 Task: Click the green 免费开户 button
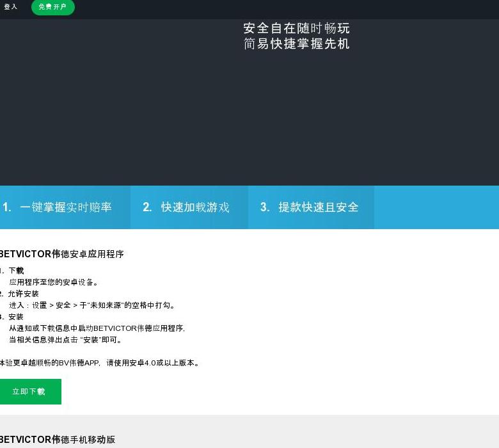click(53, 6)
